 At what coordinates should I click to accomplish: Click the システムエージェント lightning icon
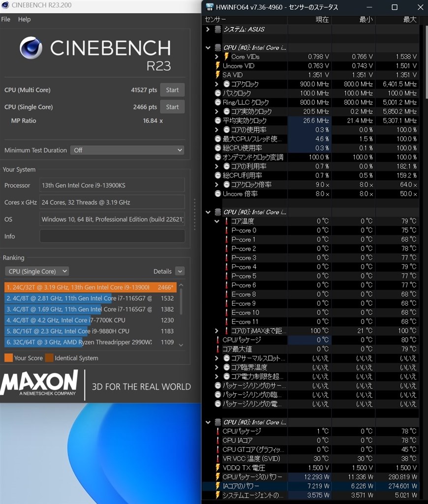(217, 495)
